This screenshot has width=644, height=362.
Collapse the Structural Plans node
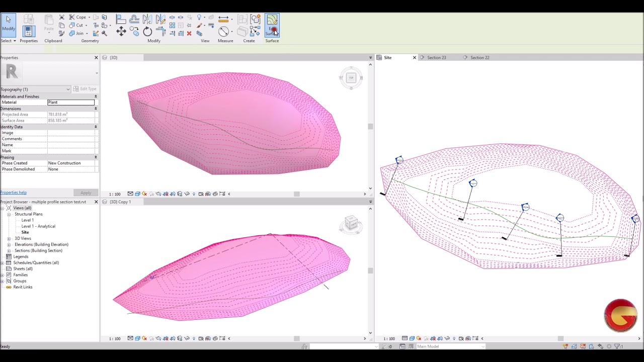point(9,214)
